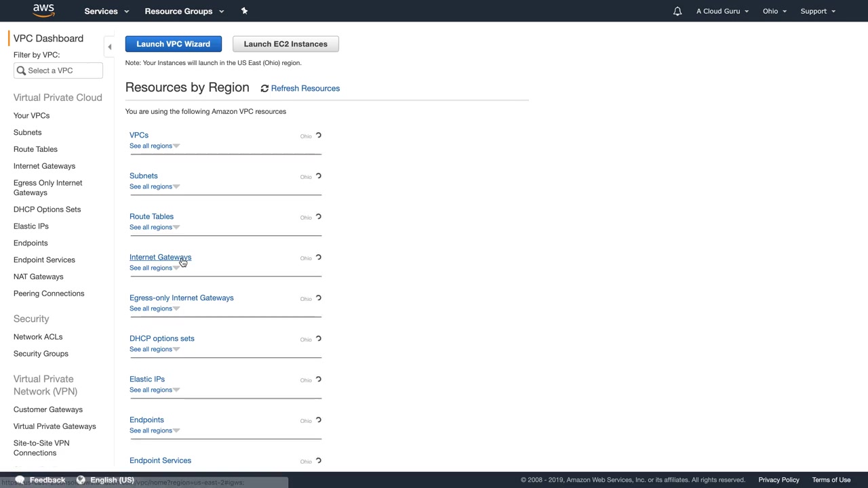Open the A Cloud Guru account menu
The height and width of the screenshot is (488, 868).
(722, 11)
